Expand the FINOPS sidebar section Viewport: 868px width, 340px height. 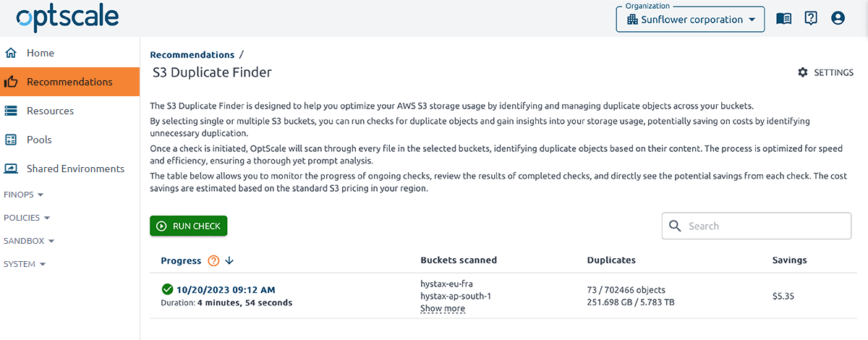24,195
